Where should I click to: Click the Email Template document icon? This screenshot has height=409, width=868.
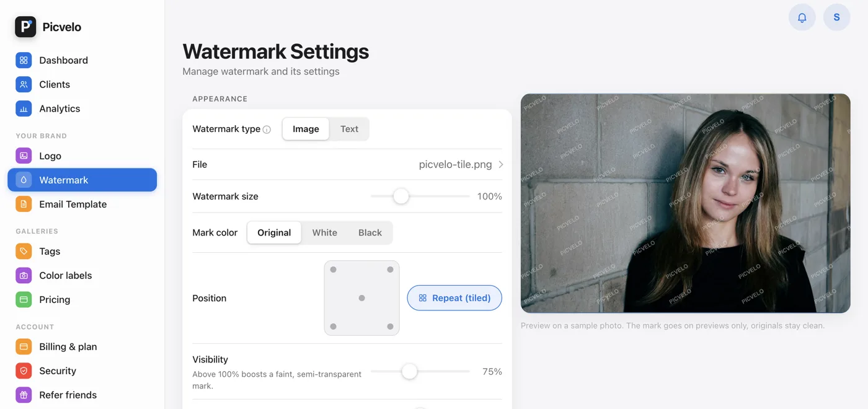[24, 204]
